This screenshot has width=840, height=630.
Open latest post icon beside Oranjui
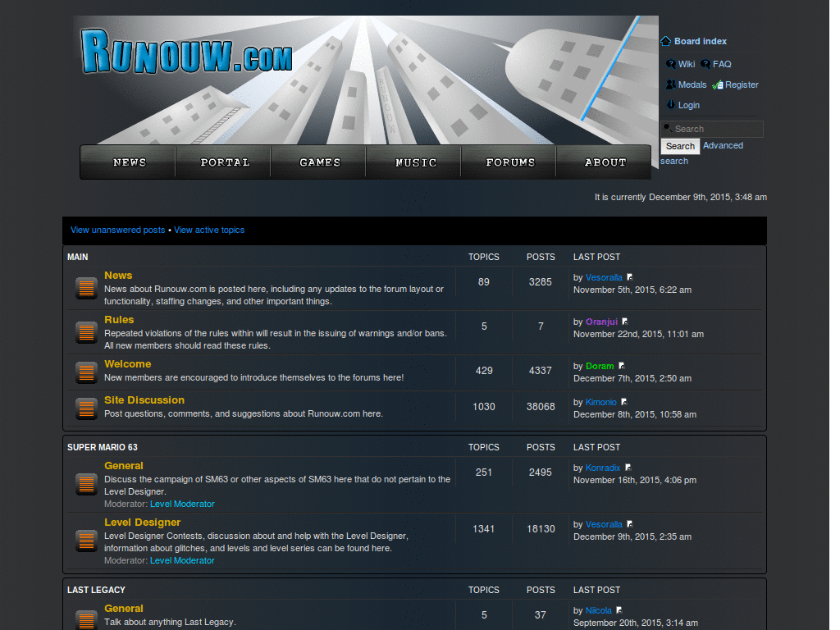625,322
